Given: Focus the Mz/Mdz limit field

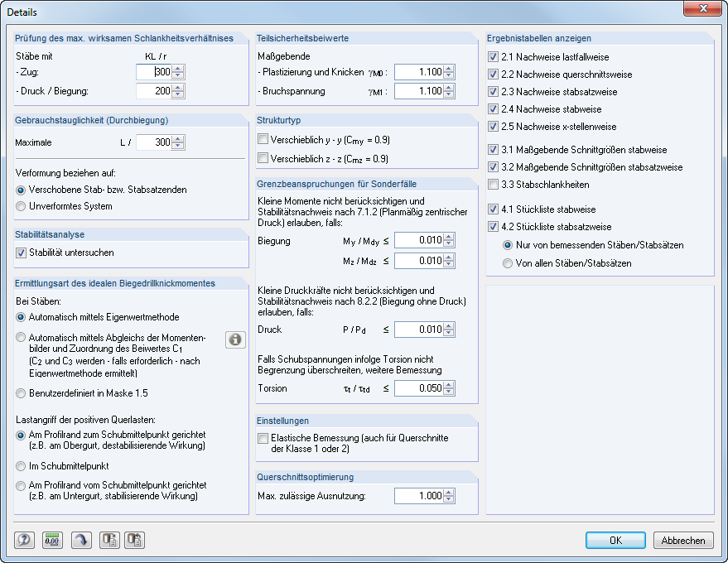Looking at the screenshot, I should tap(419, 261).
